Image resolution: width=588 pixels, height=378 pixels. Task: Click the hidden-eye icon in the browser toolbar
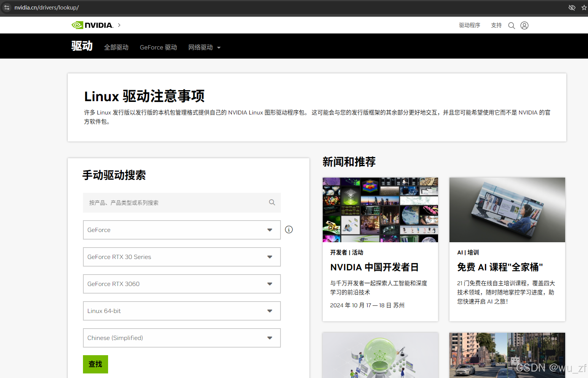tap(572, 7)
